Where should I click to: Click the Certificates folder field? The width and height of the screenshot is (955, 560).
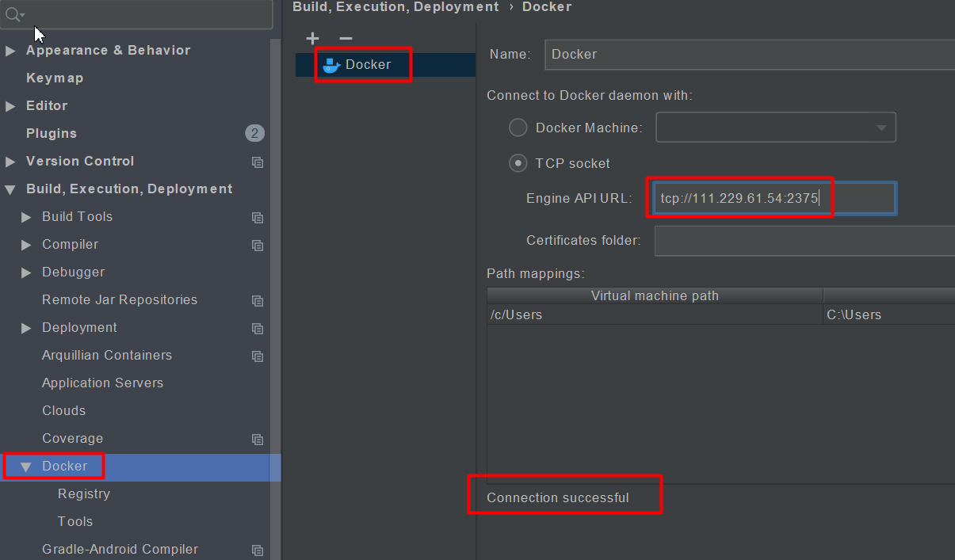(804, 241)
